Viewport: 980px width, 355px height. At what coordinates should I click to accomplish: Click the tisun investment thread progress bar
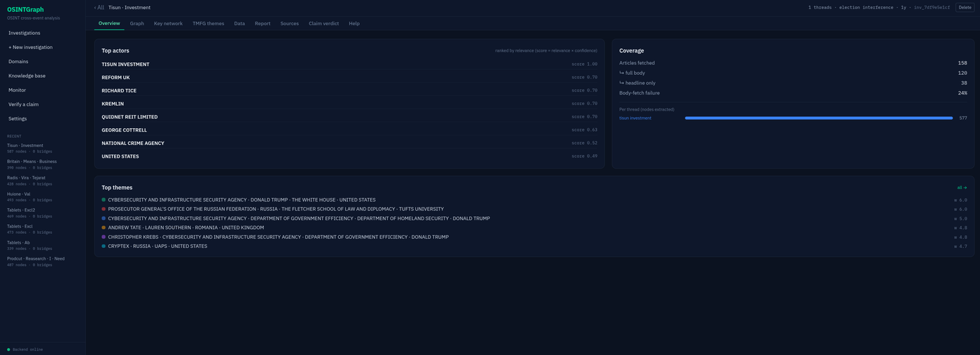coord(819,118)
